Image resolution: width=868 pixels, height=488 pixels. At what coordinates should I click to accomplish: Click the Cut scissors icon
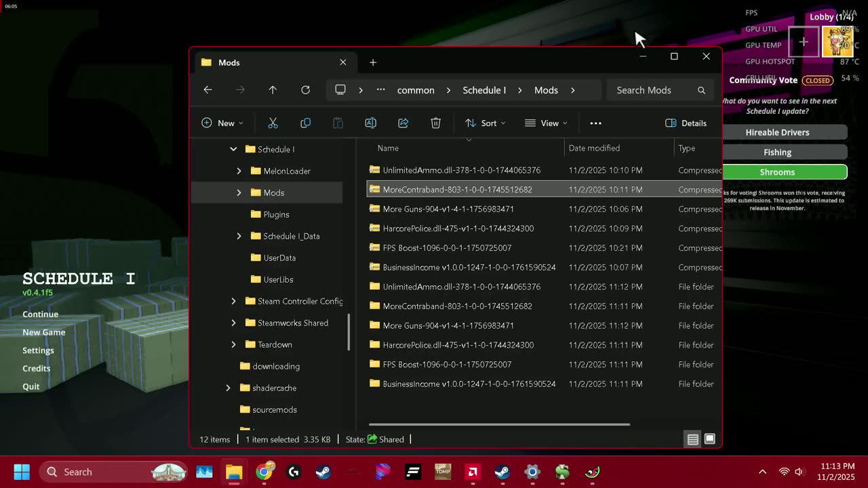(x=273, y=123)
